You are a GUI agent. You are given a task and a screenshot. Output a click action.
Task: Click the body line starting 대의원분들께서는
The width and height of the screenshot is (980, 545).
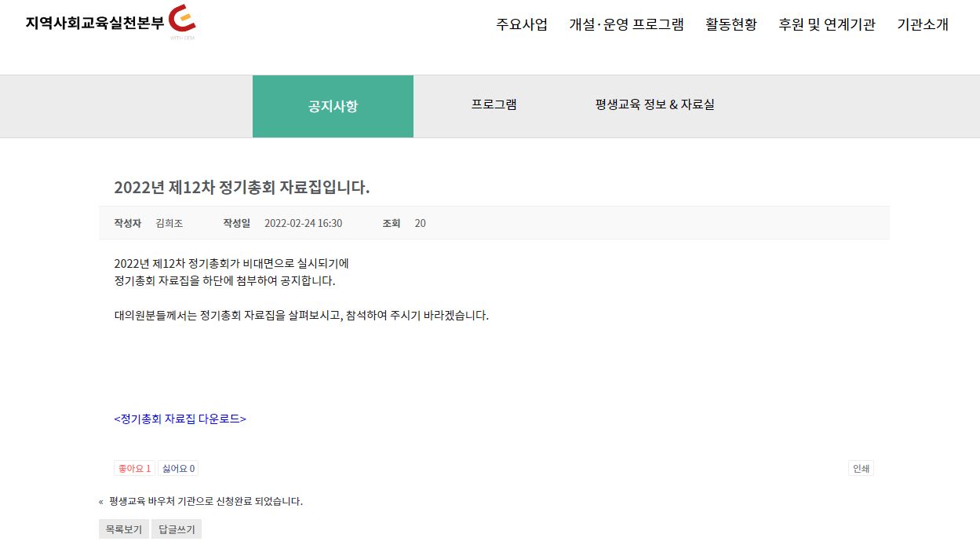click(x=301, y=315)
